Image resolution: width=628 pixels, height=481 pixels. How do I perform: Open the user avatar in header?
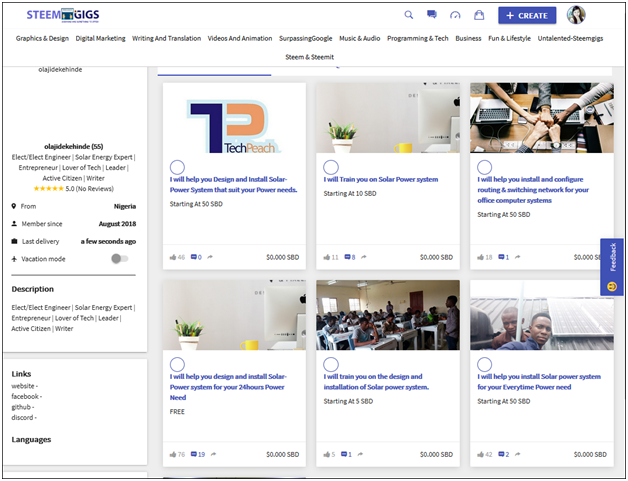[576, 15]
